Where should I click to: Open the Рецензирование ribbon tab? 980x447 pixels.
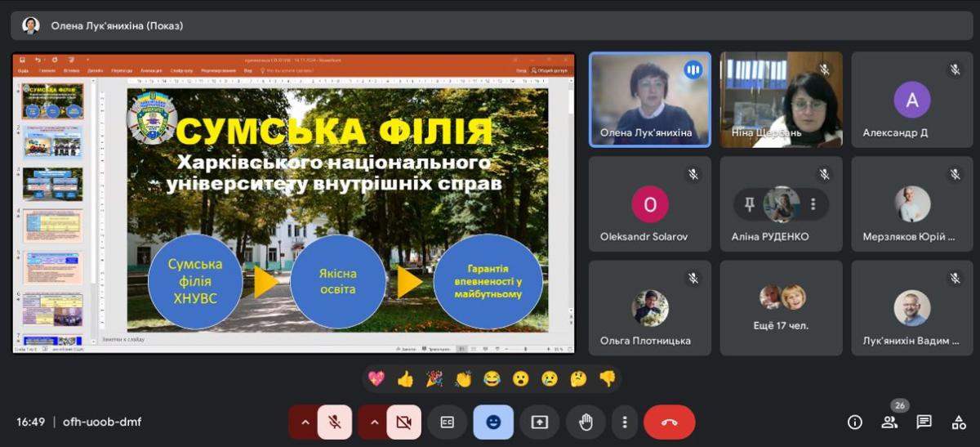[218, 71]
